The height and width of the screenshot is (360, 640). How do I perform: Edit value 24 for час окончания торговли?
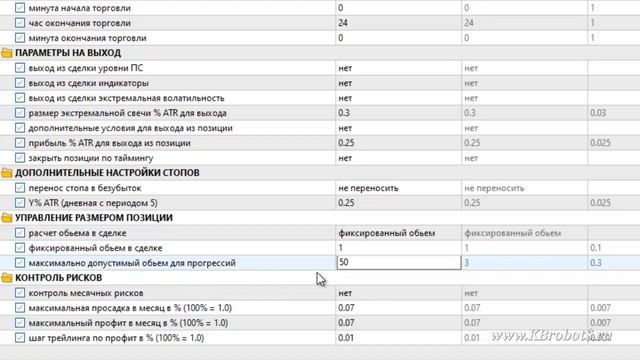tap(398, 23)
